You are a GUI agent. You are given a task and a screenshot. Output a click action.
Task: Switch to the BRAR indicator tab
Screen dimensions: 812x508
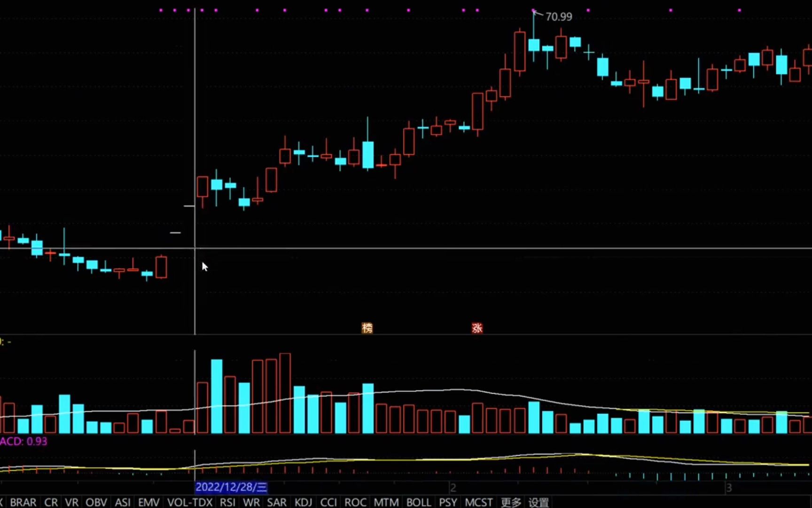click(23, 502)
